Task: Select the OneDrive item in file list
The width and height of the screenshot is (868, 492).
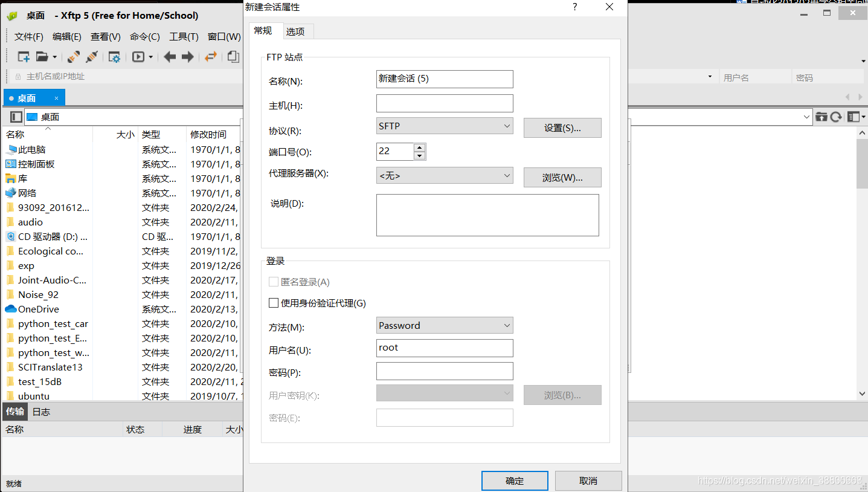Action: point(38,309)
